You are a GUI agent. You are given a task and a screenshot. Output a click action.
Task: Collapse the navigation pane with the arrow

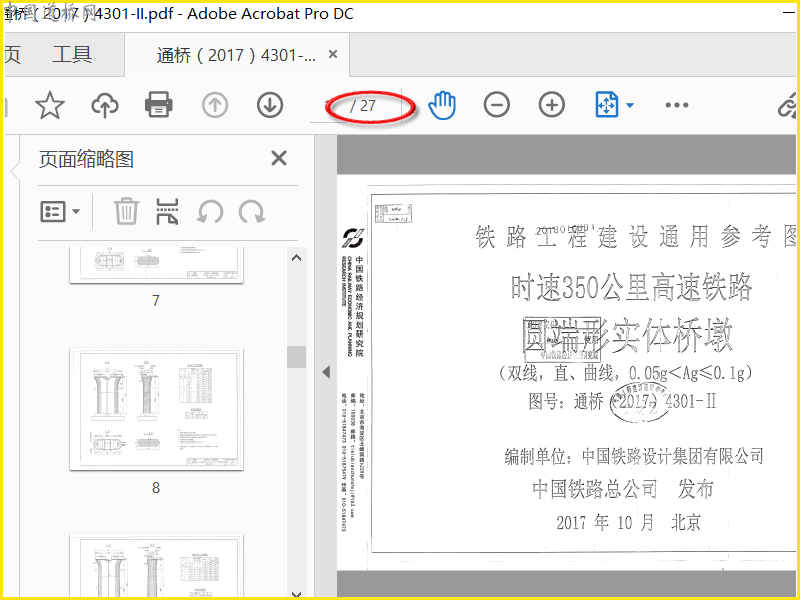point(326,372)
